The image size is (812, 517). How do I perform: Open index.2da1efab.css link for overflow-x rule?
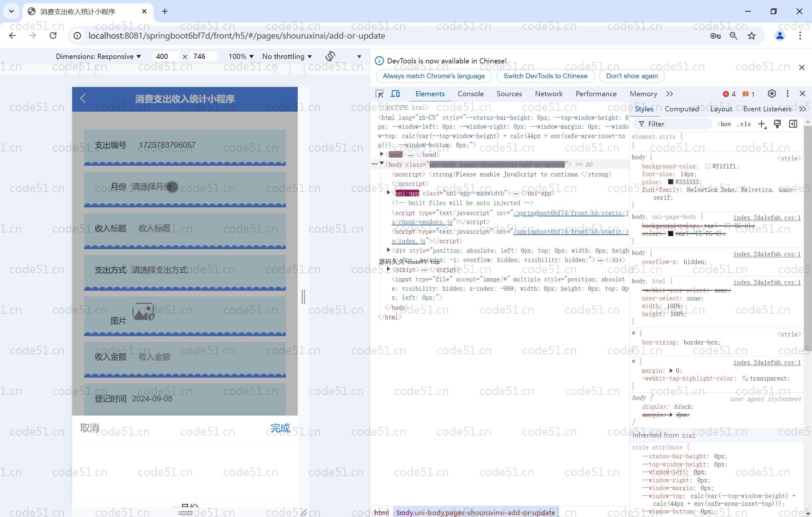click(x=767, y=254)
